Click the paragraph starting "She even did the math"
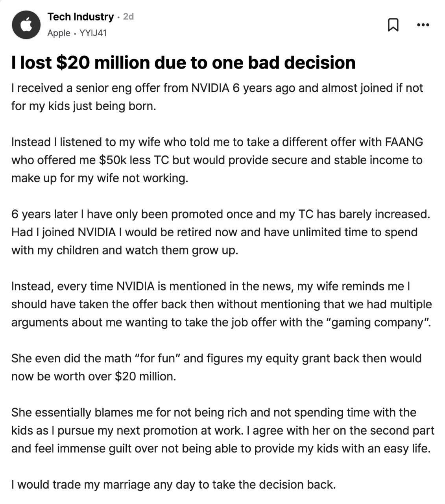445x504 pixels. pyautogui.click(x=216, y=367)
